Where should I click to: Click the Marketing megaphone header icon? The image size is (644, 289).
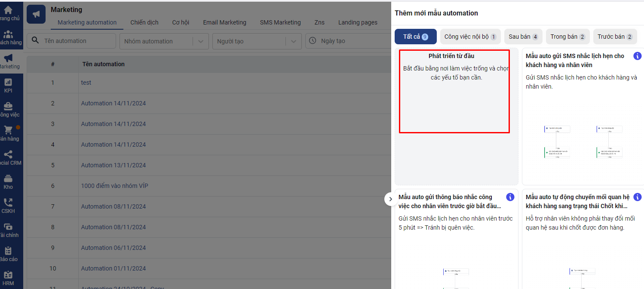(36, 15)
